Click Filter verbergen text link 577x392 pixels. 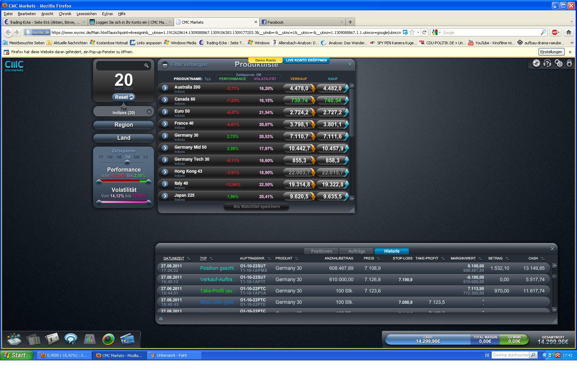coord(189,65)
